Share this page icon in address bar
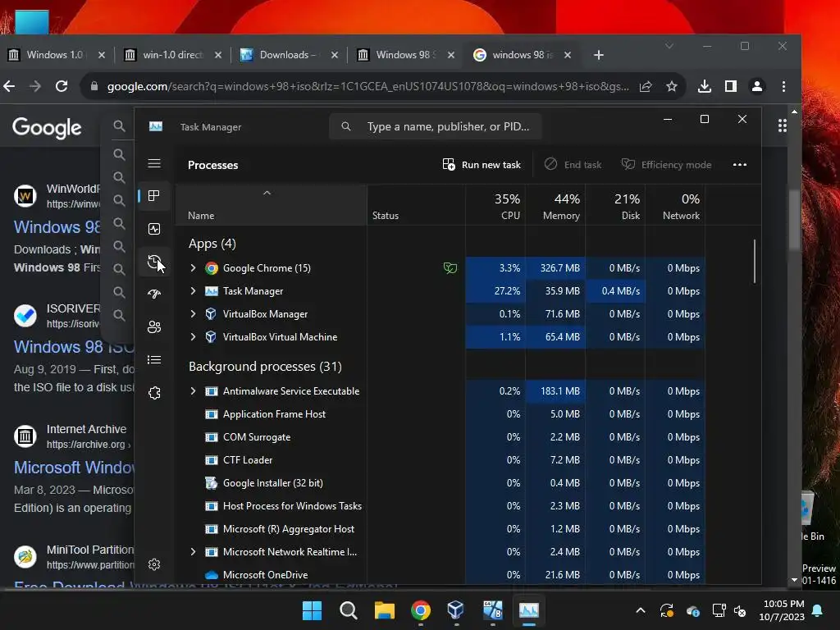This screenshot has width=840, height=630. pyautogui.click(x=646, y=86)
